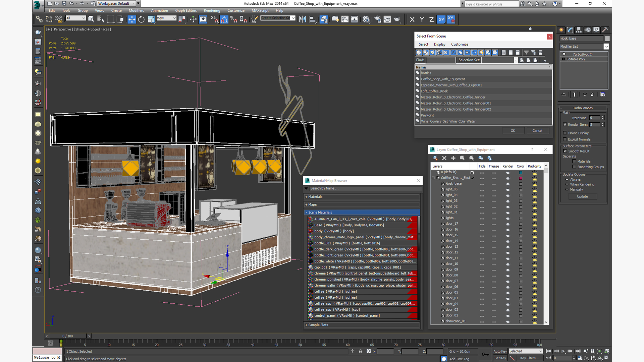This screenshot has height=362, width=644.
Task: Open the Hierarchy command panel tab
Action: (579, 30)
